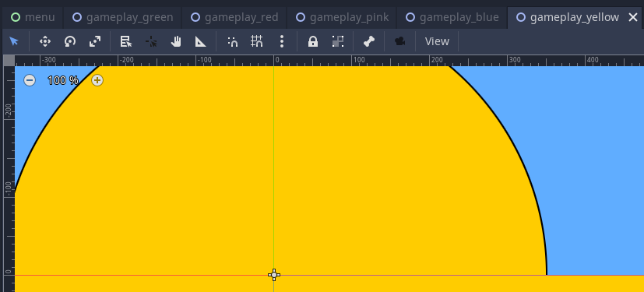Choose the pivot point tool
Viewport: 644px width, 292px height.
click(151, 41)
